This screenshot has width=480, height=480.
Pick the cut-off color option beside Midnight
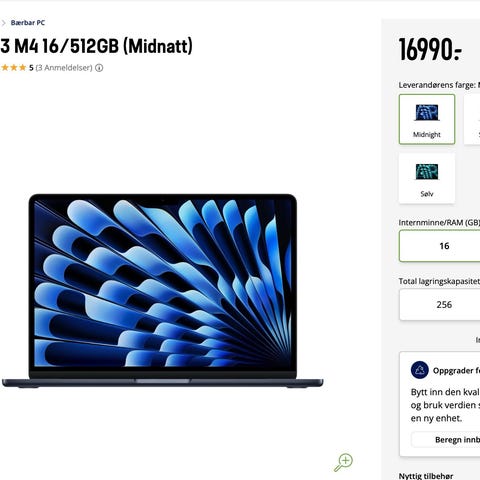point(472,119)
